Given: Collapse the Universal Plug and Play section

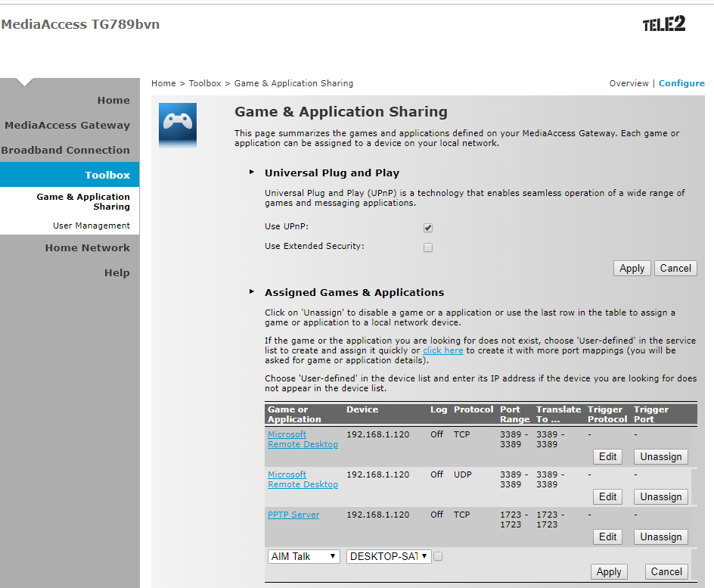Looking at the screenshot, I should [x=251, y=173].
